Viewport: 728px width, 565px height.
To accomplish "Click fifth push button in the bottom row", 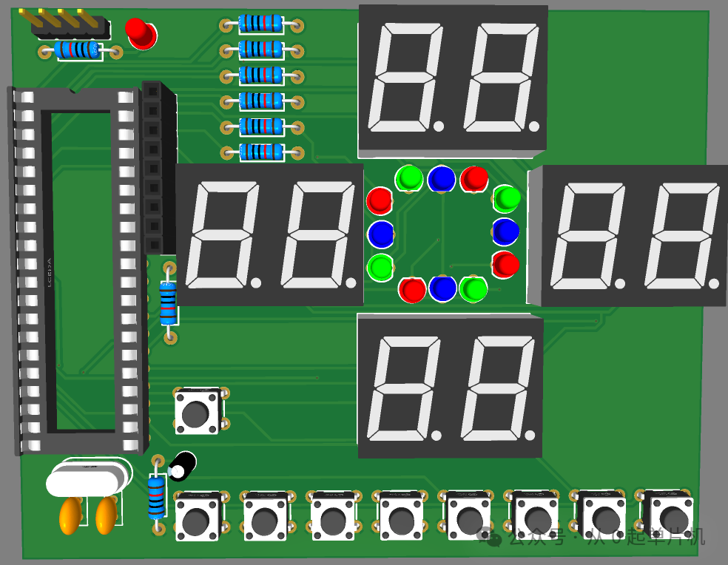I will pos(466,515).
